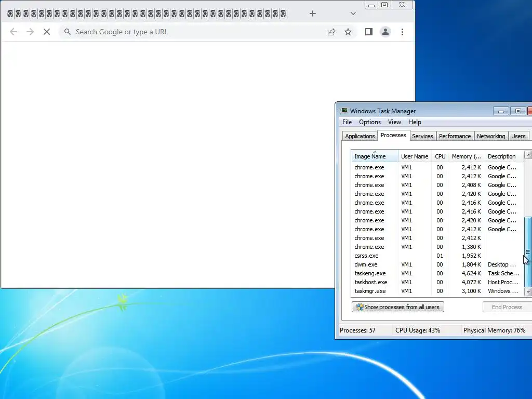This screenshot has width=532, height=399.
Task: Click the Physical Memory: 76% status entry
Action: pos(494,330)
